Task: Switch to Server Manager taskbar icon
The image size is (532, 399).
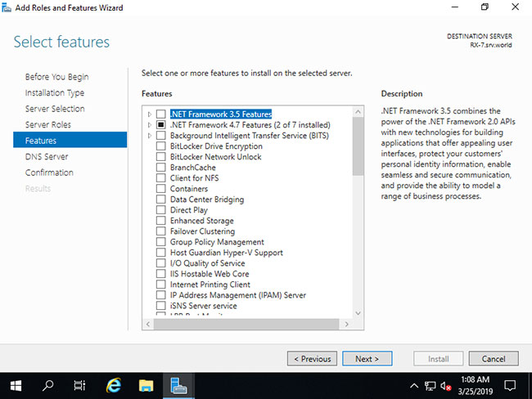Action: click(x=178, y=386)
